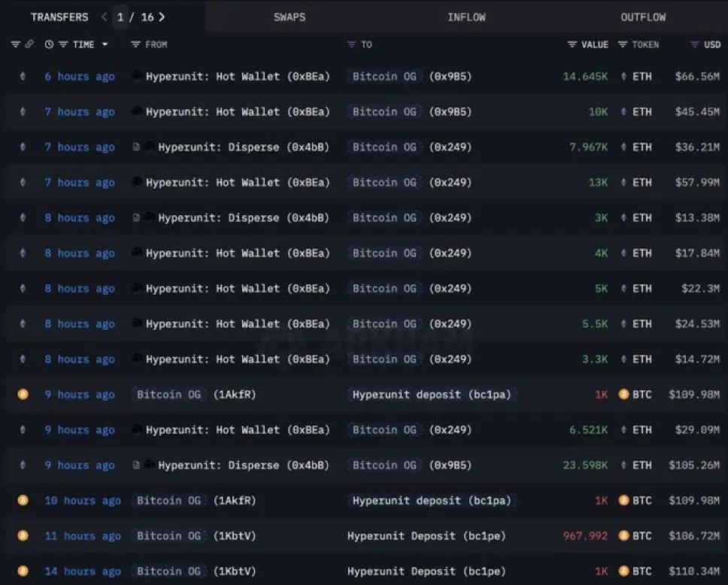The image size is (728, 585).
Task: Click the page number field showing 1
Action: pos(120,17)
